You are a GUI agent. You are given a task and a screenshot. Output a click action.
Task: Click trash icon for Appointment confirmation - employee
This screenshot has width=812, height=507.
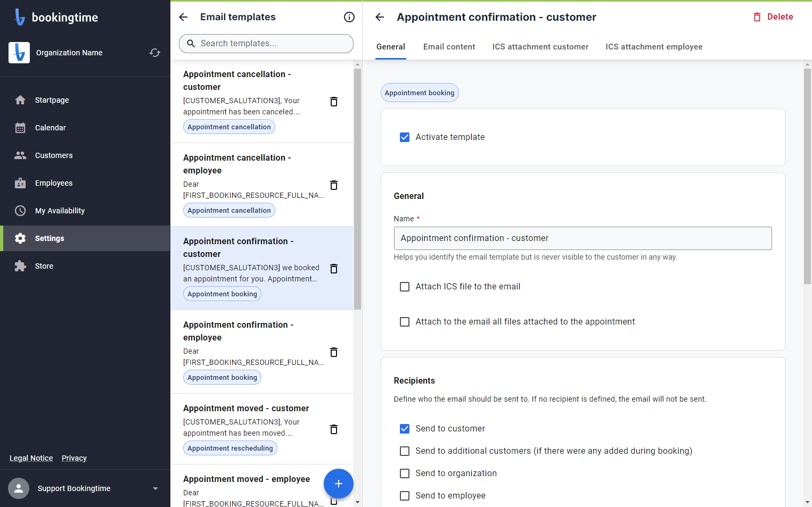334,352
